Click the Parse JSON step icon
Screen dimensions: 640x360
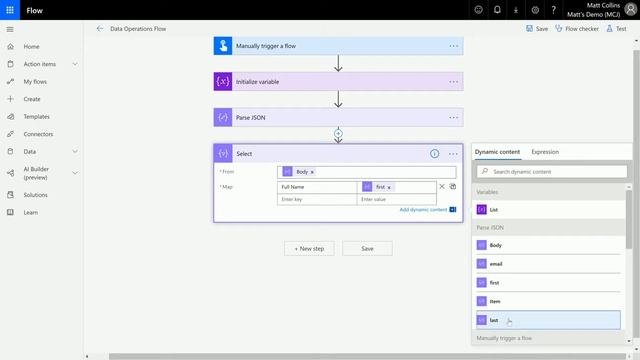[223, 118]
